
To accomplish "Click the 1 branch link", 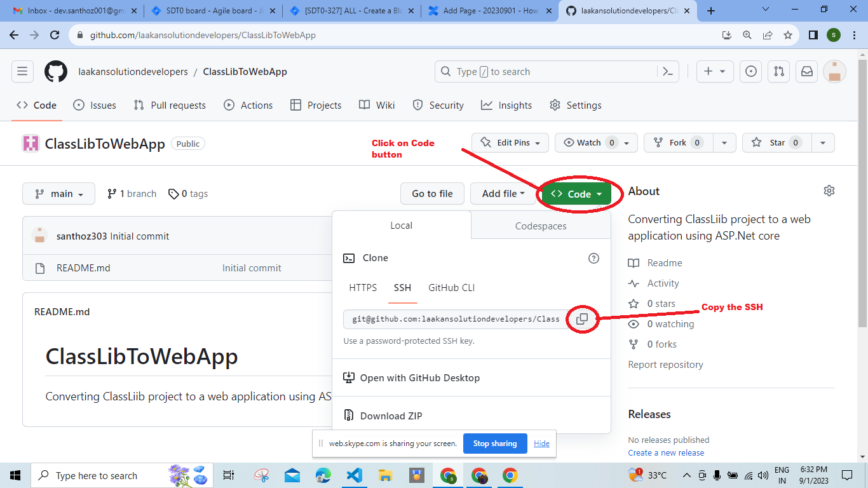I will [x=132, y=194].
